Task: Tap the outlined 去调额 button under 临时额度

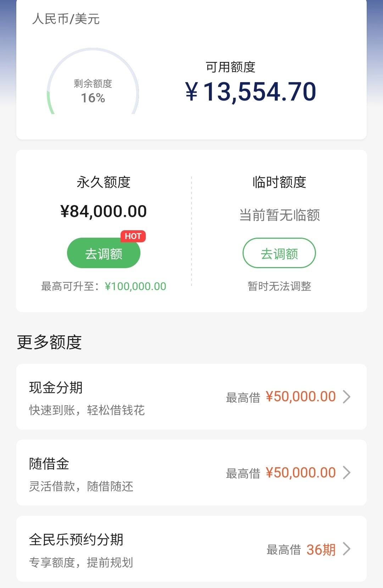Action: [x=279, y=253]
